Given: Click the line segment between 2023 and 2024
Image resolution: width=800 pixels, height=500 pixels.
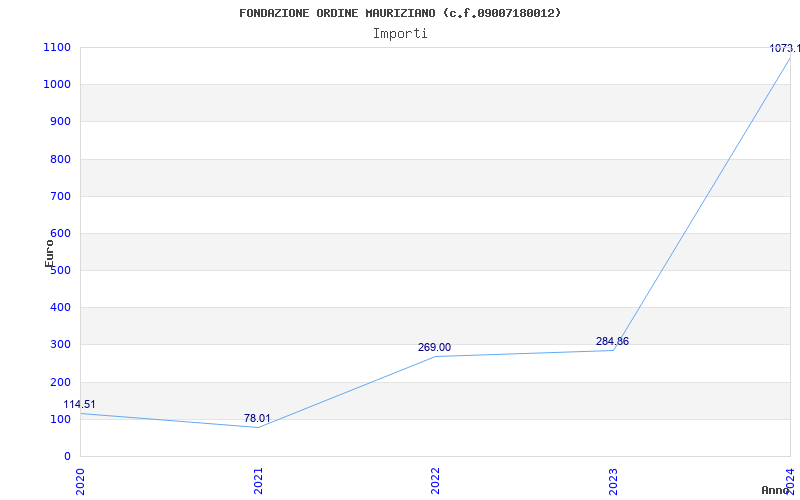Looking at the screenshot, I should coord(702,204).
